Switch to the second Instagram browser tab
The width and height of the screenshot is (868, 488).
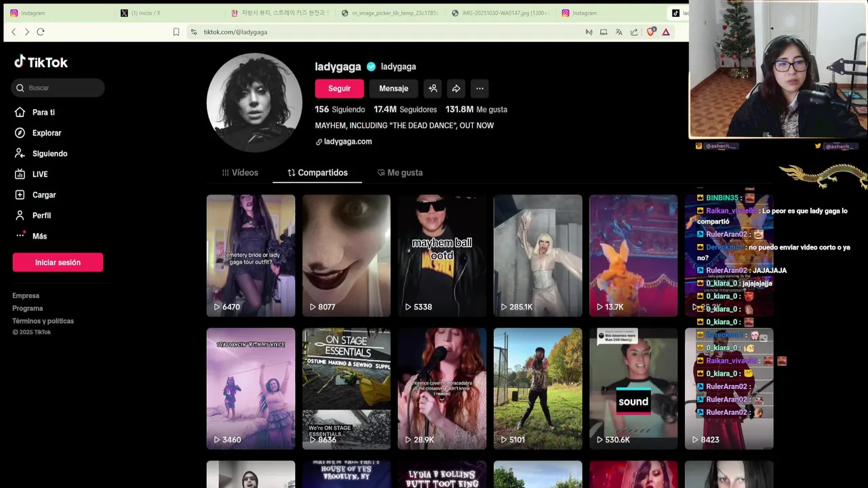[610, 13]
